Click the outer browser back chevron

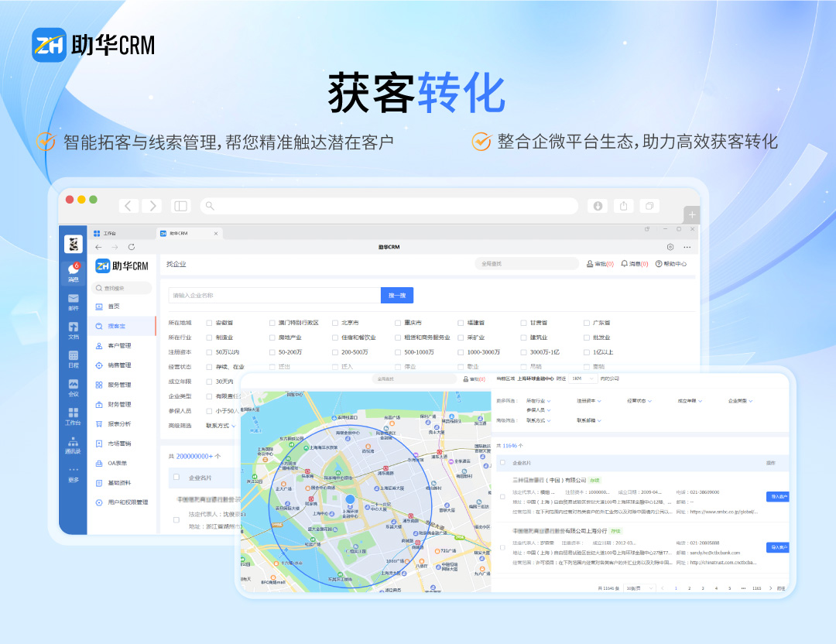tap(128, 206)
